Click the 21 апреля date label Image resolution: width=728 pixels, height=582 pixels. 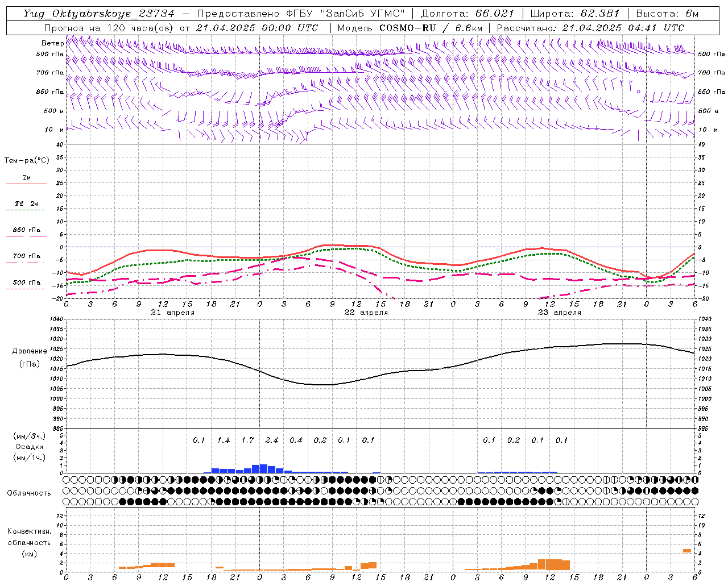click(172, 313)
